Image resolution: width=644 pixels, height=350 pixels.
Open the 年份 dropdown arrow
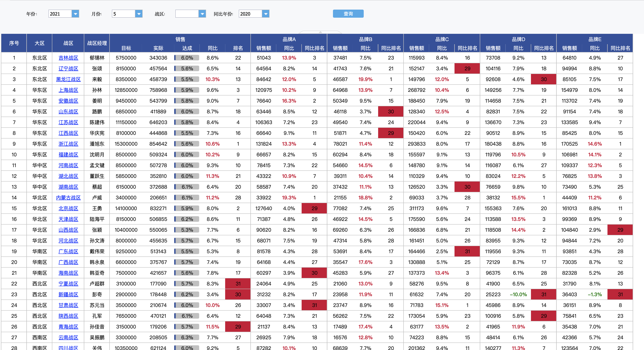coord(75,14)
